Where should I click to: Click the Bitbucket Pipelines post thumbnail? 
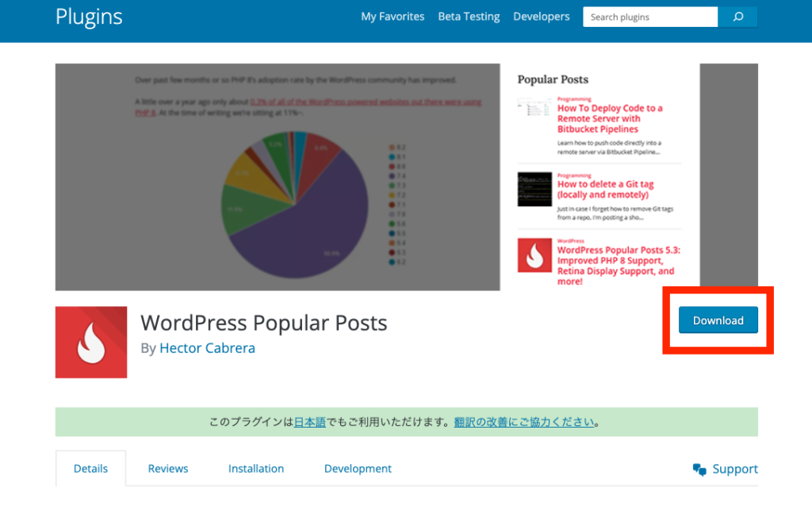pyautogui.click(x=534, y=108)
